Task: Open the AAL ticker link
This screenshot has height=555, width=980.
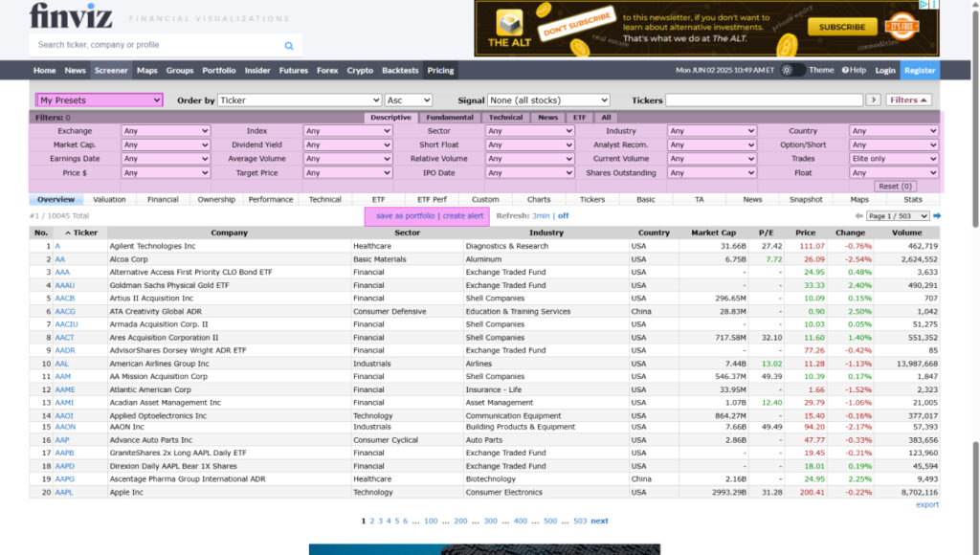Action: click(x=62, y=364)
